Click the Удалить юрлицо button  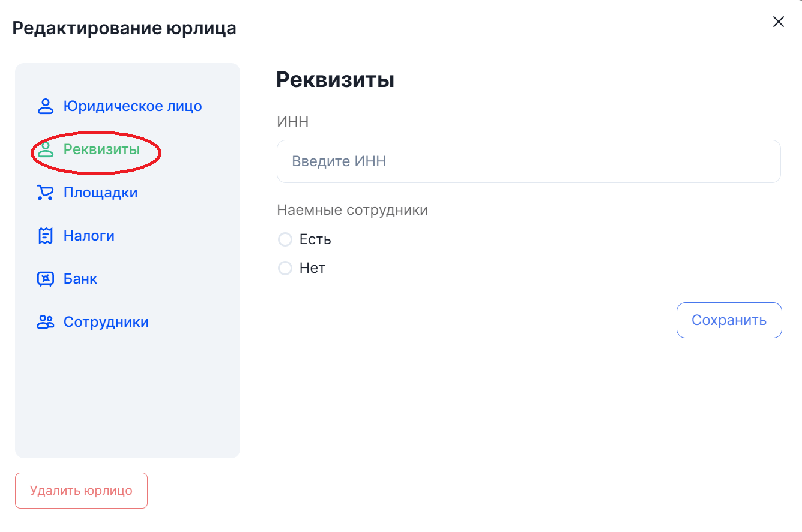click(x=81, y=491)
